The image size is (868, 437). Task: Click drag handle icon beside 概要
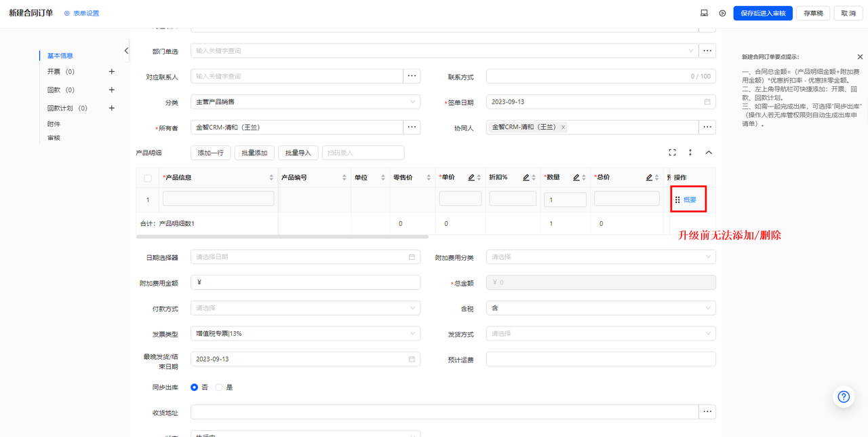point(677,199)
